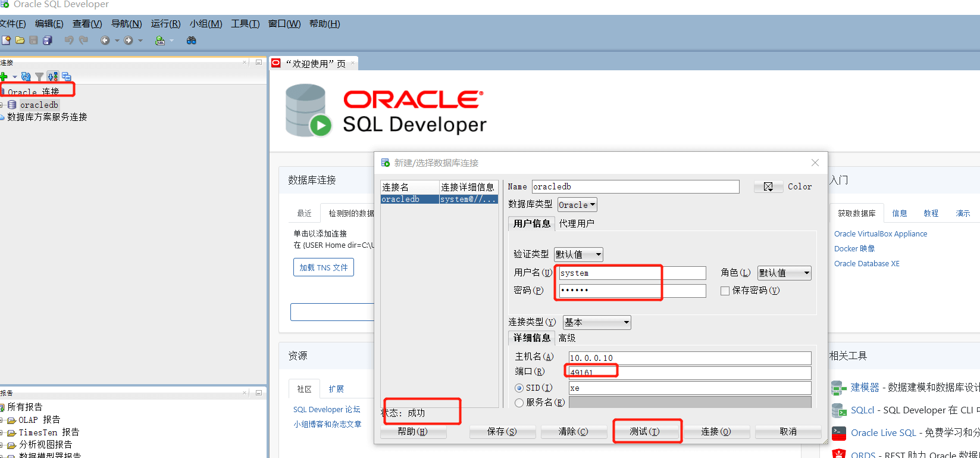Select the Service Name radio button
Screen dimensions: 980x458
click(x=519, y=403)
